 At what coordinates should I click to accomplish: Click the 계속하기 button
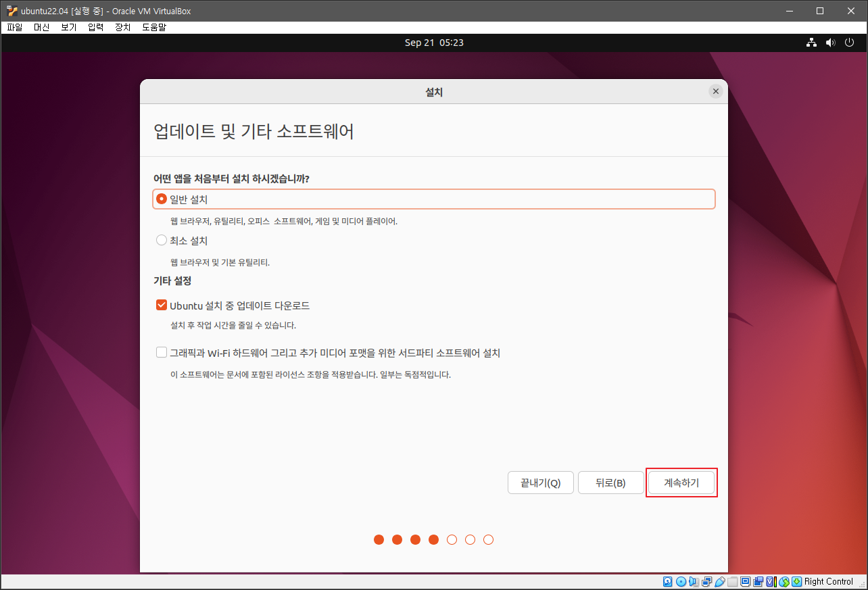tap(681, 483)
